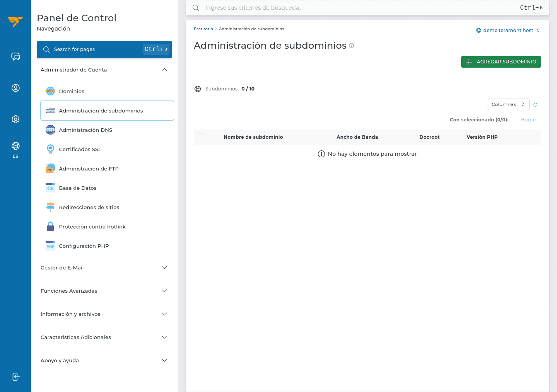Click the 'Panel de Control' heading
The image size is (557, 392).
coord(77,18)
